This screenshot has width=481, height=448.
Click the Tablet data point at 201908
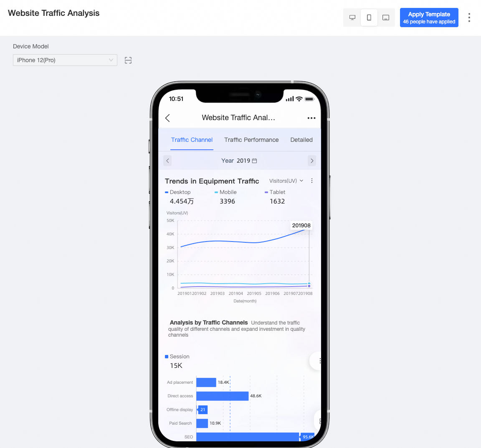coord(309,286)
